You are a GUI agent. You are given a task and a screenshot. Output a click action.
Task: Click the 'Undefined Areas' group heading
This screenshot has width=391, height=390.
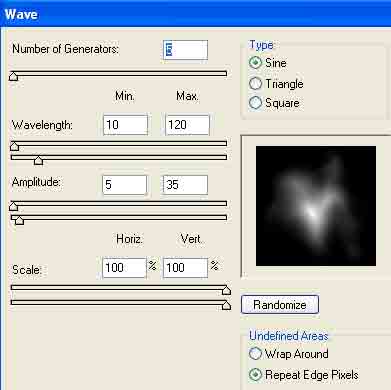(x=289, y=336)
